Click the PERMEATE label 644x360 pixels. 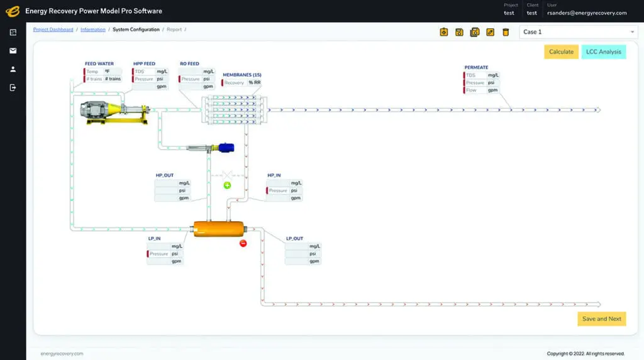(x=477, y=67)
